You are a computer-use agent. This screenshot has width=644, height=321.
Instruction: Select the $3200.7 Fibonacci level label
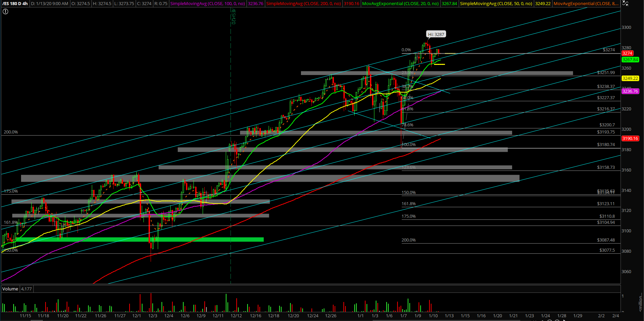click(607, 125)
